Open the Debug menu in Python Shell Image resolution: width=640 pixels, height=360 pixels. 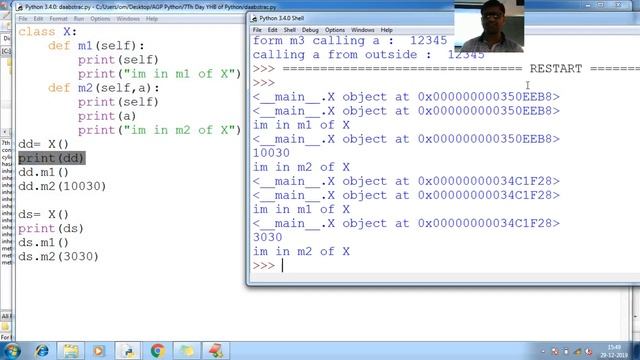pyautogui.click(x=310, y=30)
